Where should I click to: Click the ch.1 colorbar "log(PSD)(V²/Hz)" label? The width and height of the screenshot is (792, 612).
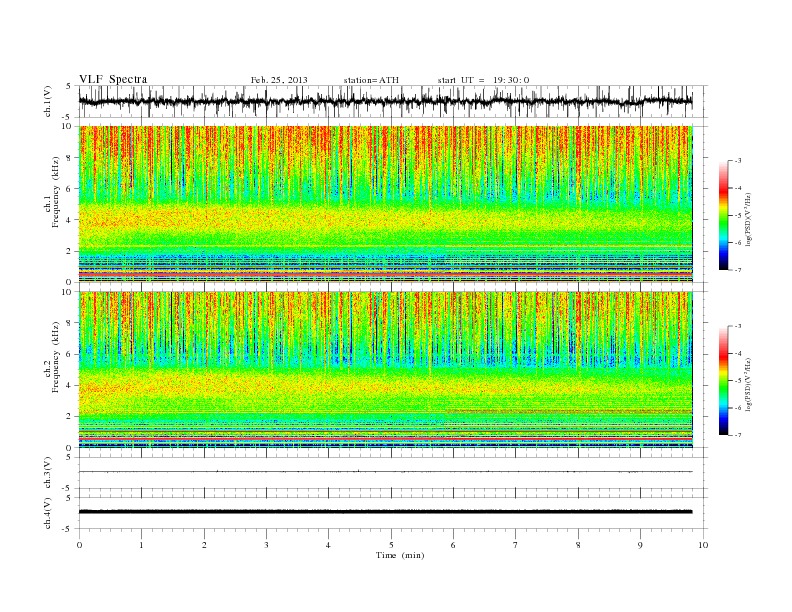click(x=748, y=219)
